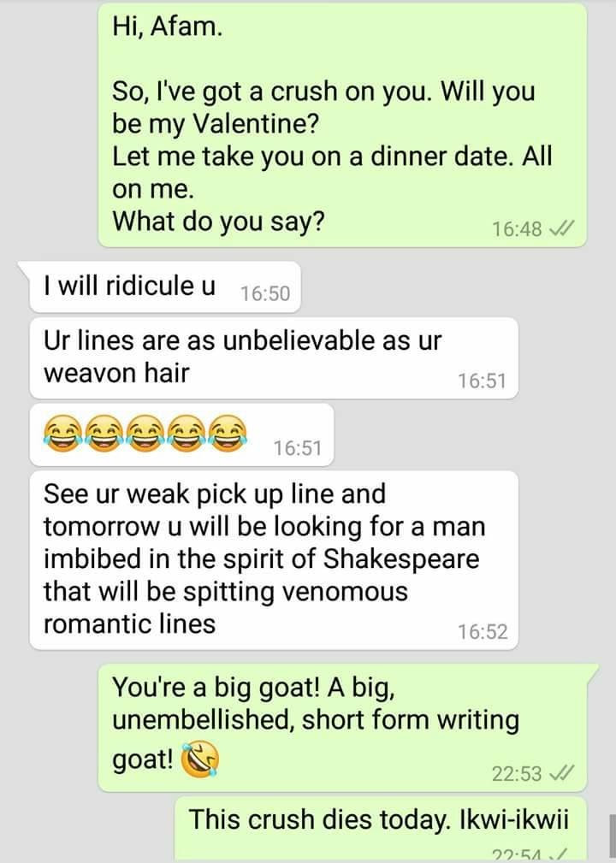Click the last laughing-crying emoji in row
Image resolution: width=616 pixels, height=863 pixels.
(x=228, y=433)
